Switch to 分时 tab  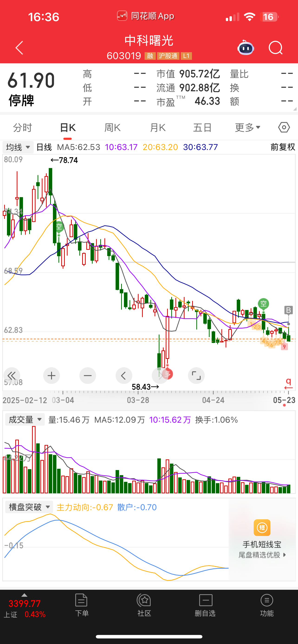(x=23, y=128)
